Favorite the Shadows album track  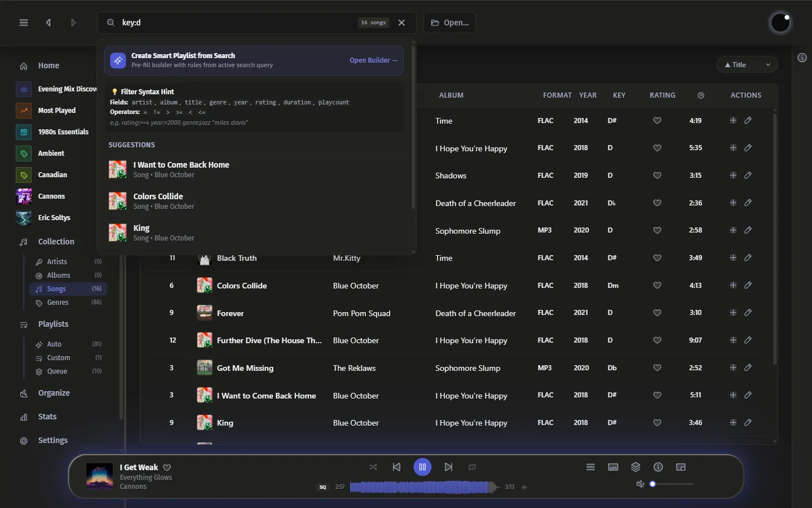pyautogui.click(x=657, y=176)
